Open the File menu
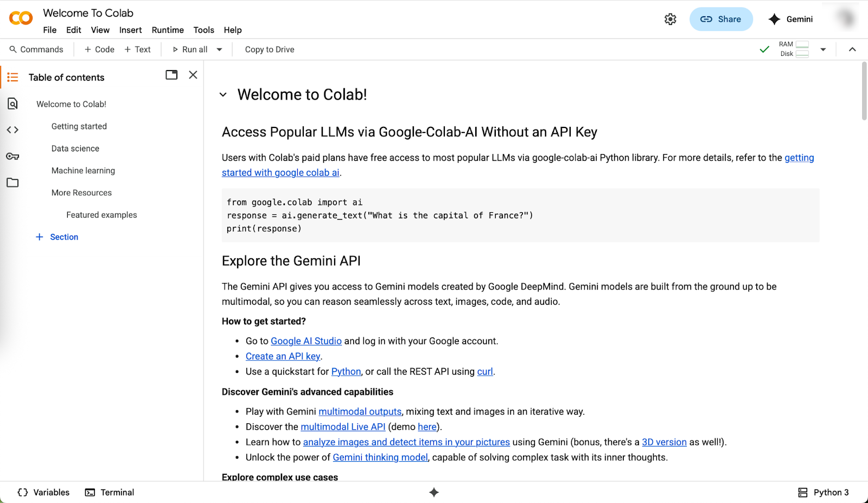868x503 pixels. [x=50, y=30]
